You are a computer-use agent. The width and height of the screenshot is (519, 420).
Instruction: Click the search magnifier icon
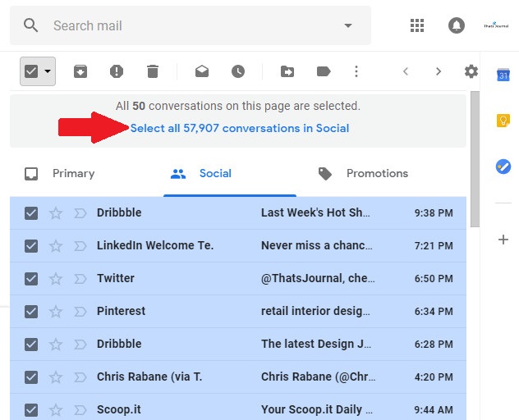pyautogui.click(x=30, y=25)
